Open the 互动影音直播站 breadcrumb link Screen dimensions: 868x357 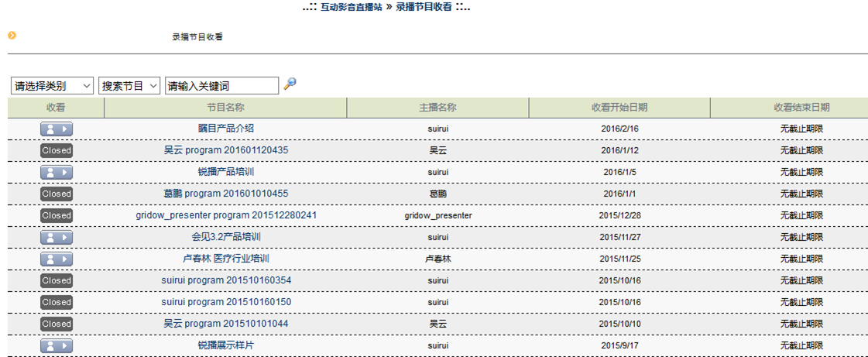tap(351, 6)
